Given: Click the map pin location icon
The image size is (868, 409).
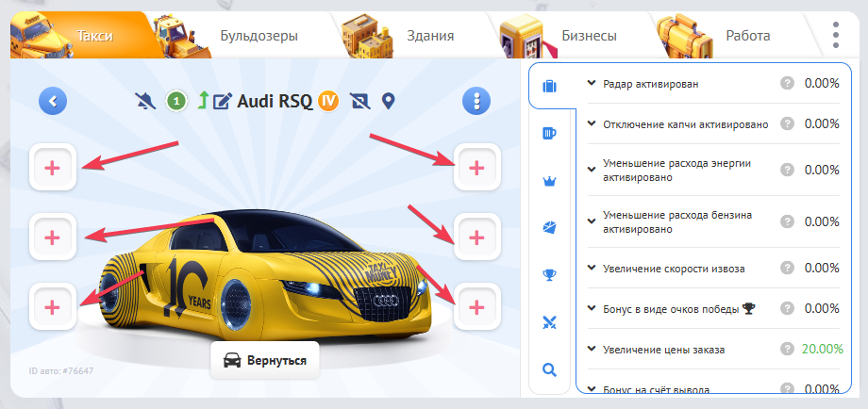Looking at the screenshot, I should [387, 100].
